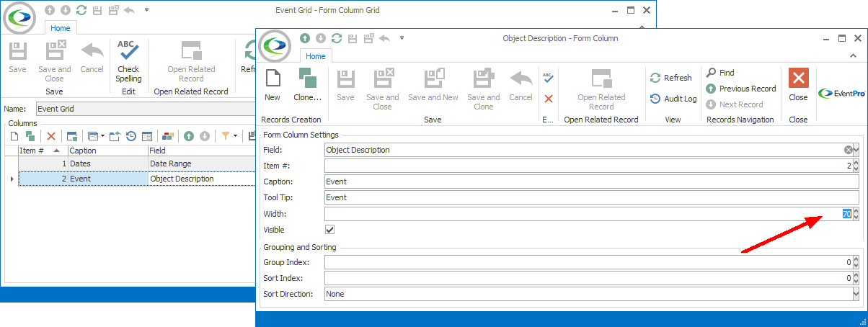The height and width of the screenshot is (327, 868).
Task: Click Open Related Record in Form Column window
Action: tap(601, 89)
